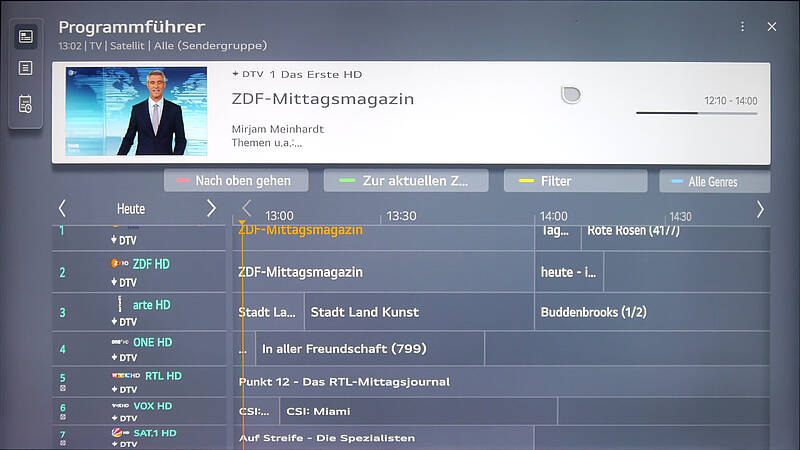
Task: Select Stadt Land Kunst programme
Action: [x=419, y=312]
